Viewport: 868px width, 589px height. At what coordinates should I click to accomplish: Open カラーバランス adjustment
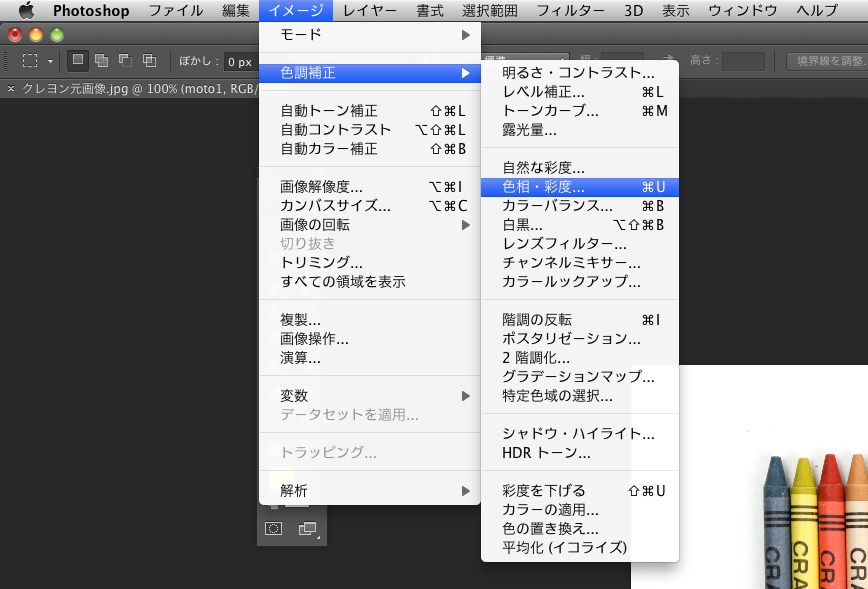[x=580, y=206]
